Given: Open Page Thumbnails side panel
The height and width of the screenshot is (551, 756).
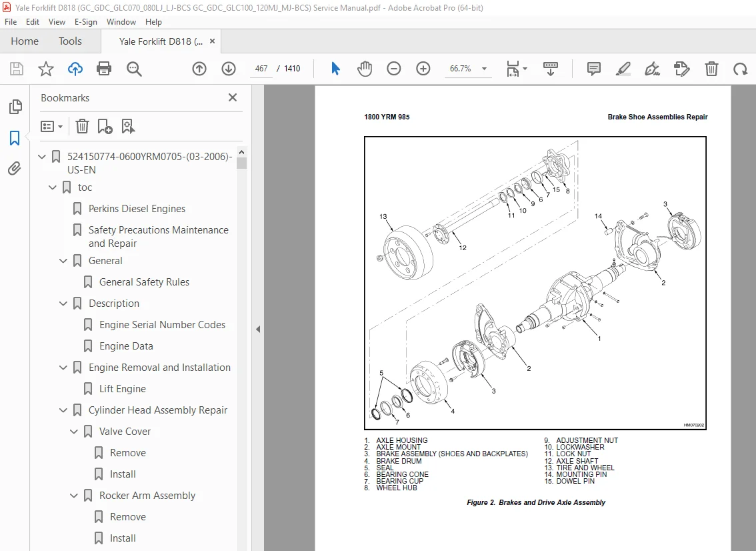Looking at the screenshot, I should [x=15, y=107].
